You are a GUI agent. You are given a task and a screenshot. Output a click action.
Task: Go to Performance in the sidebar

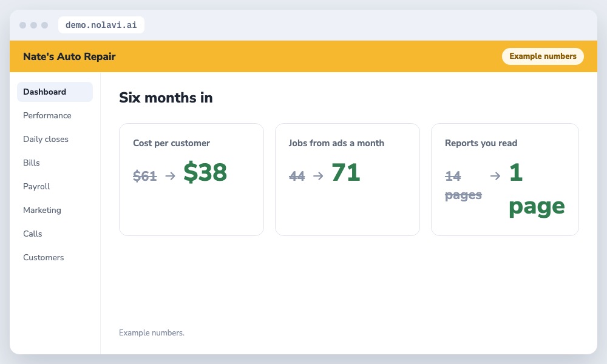tap(47, 115)
